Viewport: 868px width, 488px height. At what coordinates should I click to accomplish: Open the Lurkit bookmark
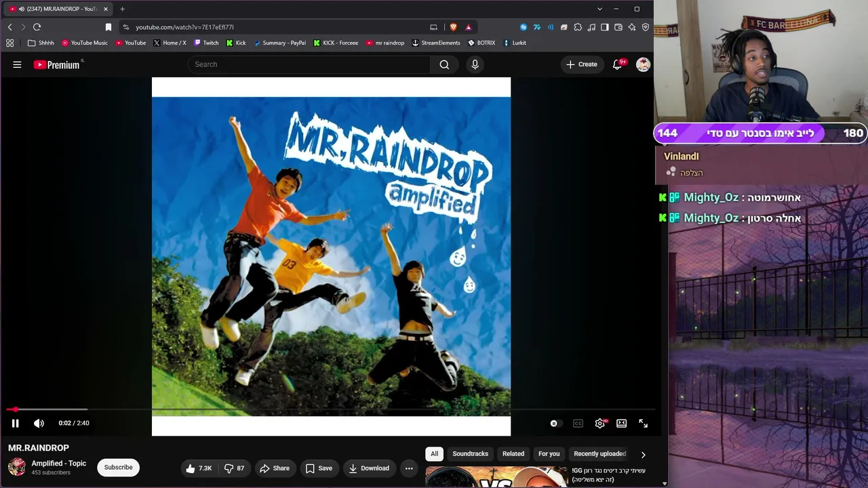pos(515,43)
